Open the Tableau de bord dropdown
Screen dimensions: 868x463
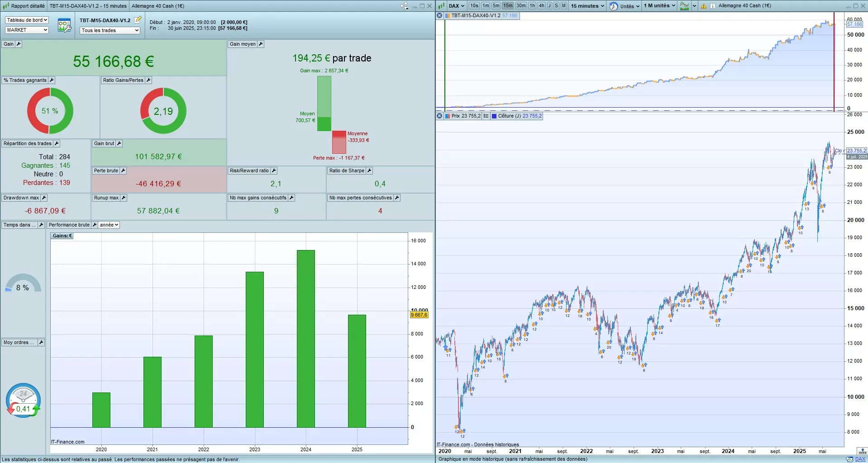(27, 20)
